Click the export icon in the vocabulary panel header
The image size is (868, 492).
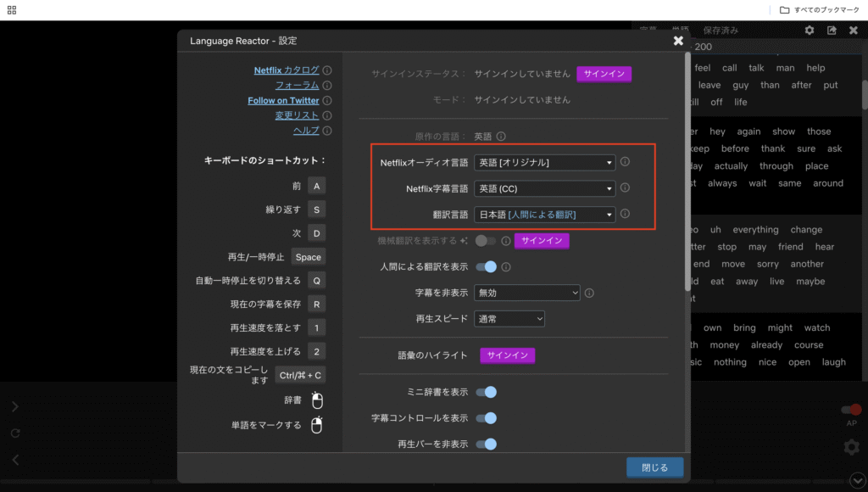point(832,31)
